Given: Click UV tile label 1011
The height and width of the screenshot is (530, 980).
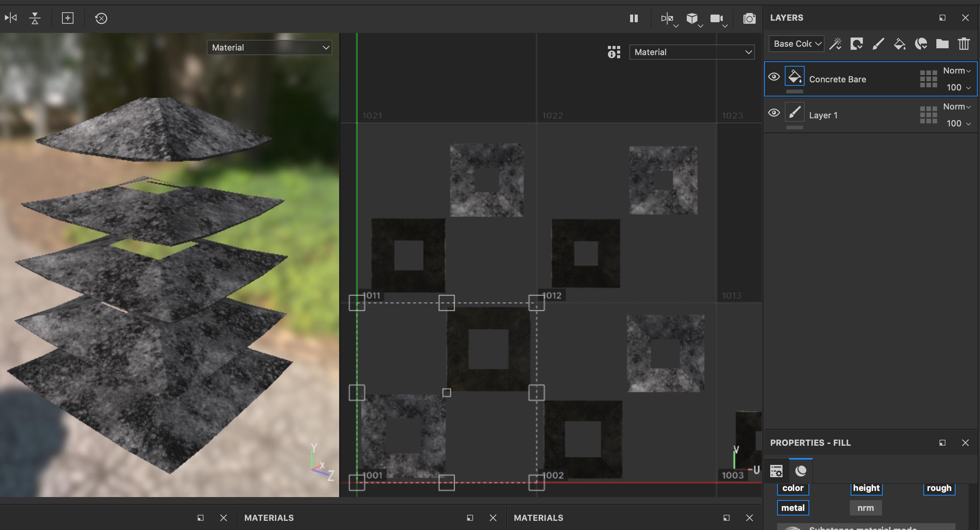Looking at the screenshot, I should click(371, 296).
